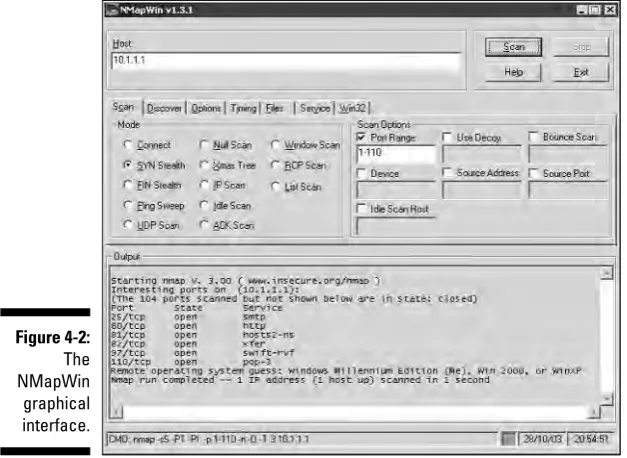Click the time 20:54:51 in status bar
The image size is (627, 458).
(591, 439)
